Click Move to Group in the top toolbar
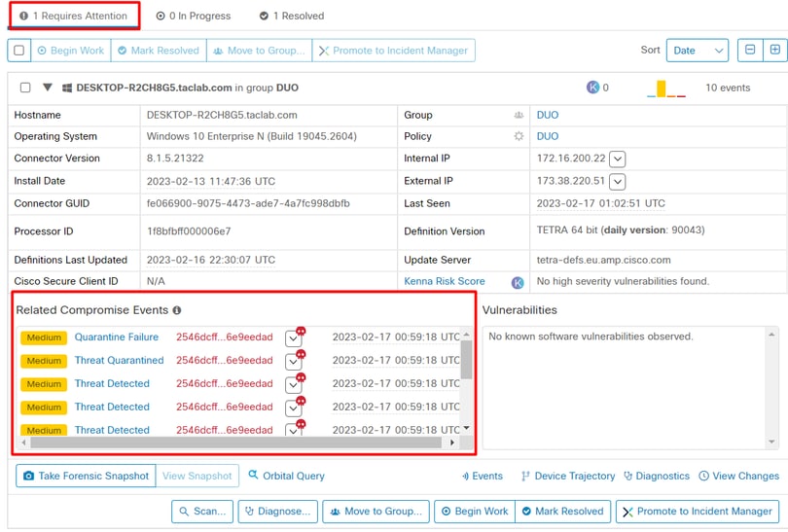This screenshot has height=532, width=788. point(260,51)
